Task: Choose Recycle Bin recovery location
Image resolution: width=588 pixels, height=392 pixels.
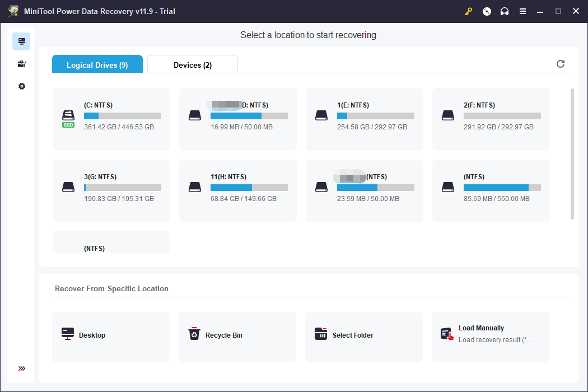Action: coord(237,337)
